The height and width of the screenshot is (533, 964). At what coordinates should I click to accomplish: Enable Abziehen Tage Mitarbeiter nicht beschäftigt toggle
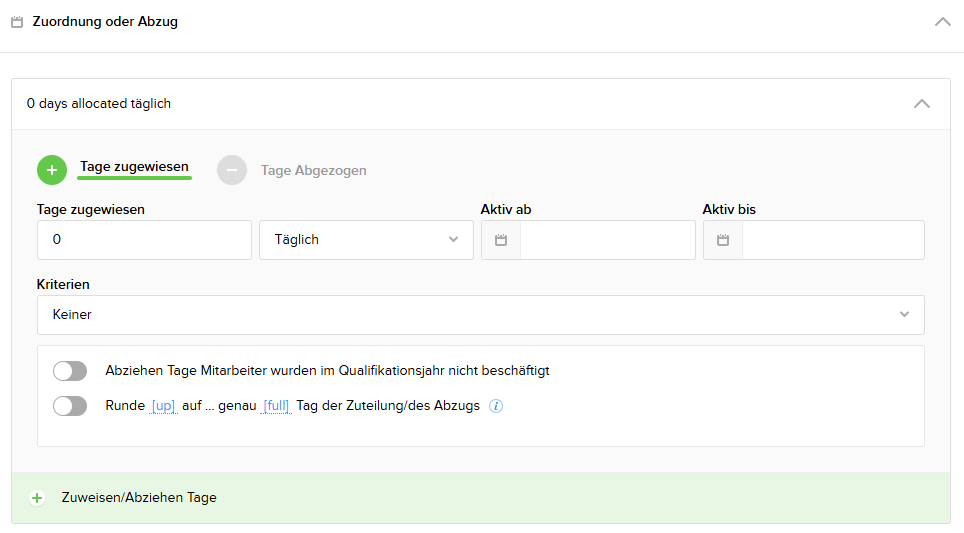[70, 371]
